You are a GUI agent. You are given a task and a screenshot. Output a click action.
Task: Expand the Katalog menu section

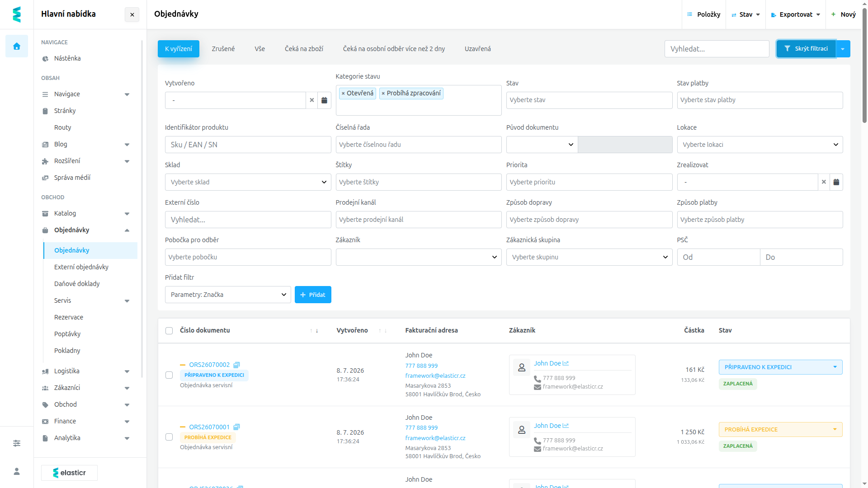tap(86, 213)
